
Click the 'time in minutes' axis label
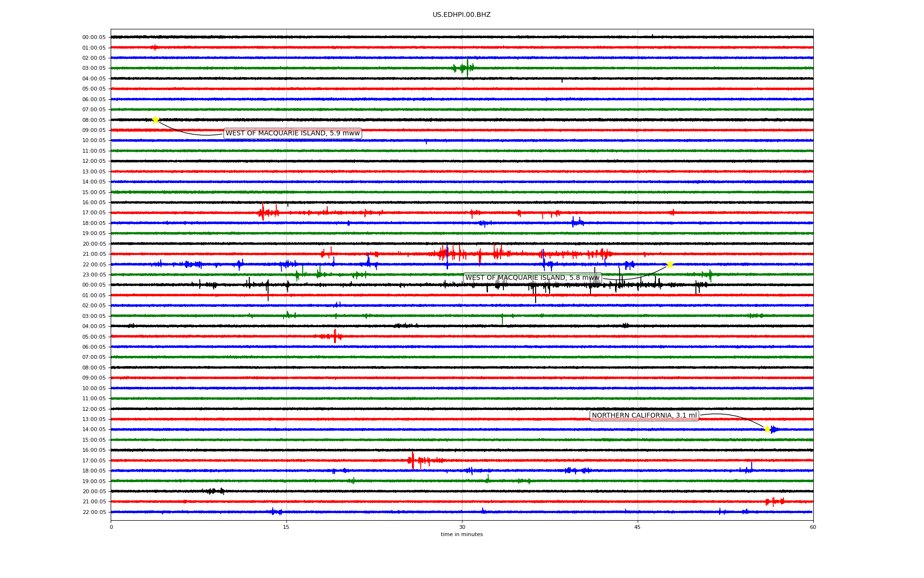click(462, 535)
